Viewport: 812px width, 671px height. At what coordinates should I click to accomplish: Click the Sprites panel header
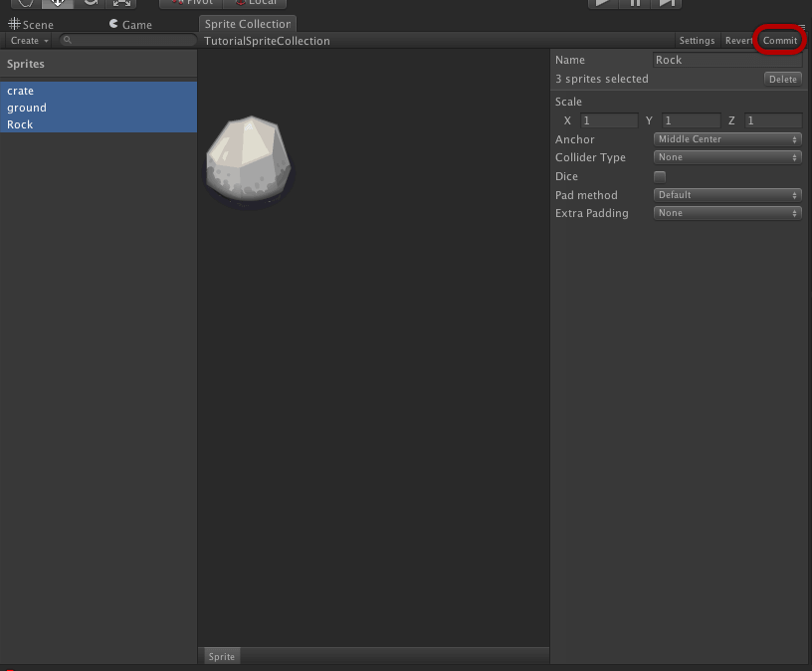pyautogui.click(x=99, y=64)
